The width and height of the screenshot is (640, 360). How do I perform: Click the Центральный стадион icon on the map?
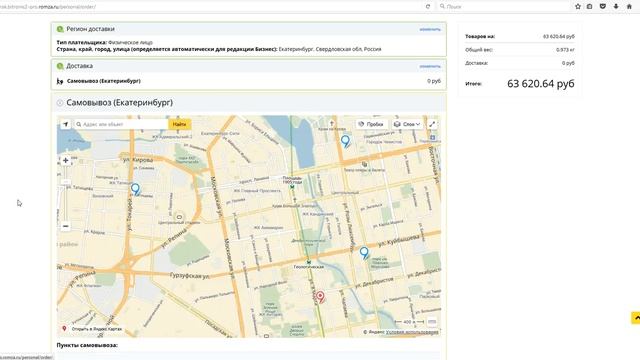(179, 217)
